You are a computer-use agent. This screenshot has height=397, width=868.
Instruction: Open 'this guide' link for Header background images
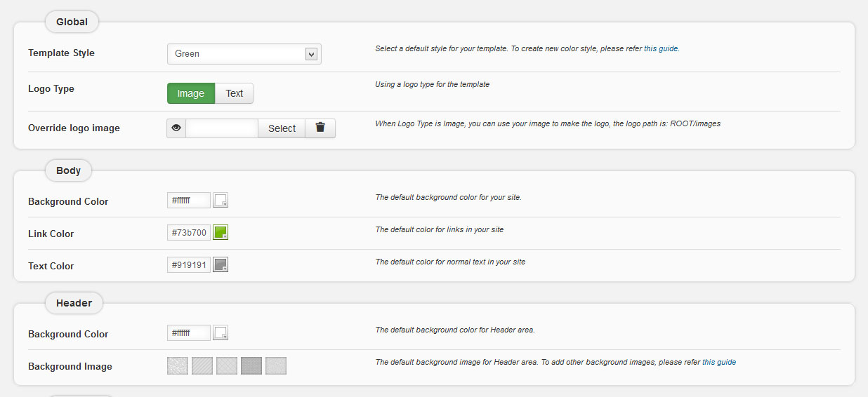coord(719,363)
